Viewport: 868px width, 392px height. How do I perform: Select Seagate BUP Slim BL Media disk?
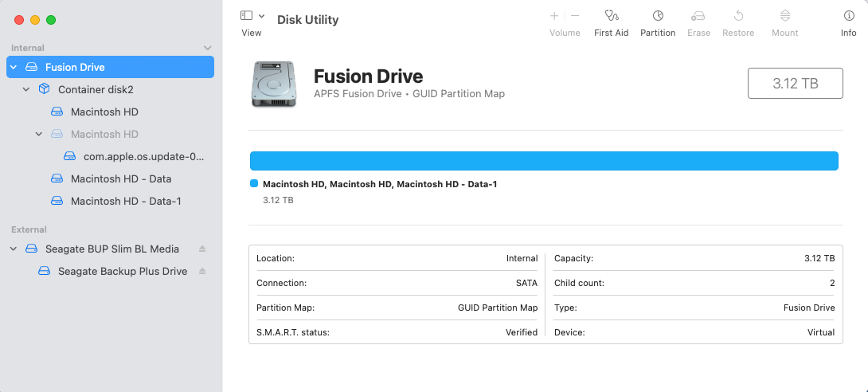point(110,249)
